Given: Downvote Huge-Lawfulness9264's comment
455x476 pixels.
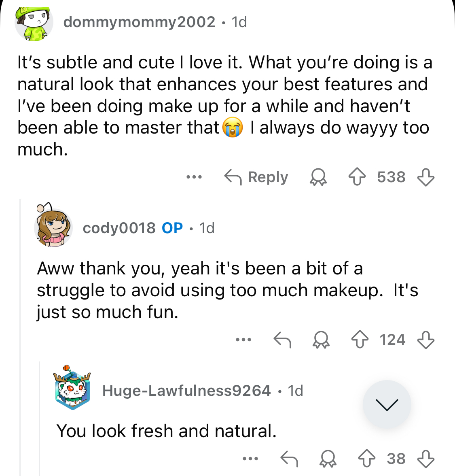Looking at the screenshot, I should (425, 459).
